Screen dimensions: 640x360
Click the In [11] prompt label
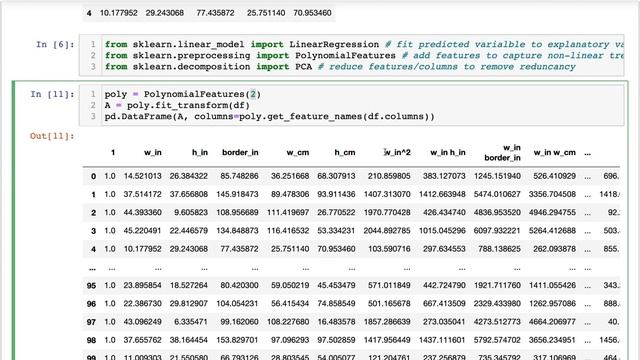pyautogui.click(x=53, y=94)
